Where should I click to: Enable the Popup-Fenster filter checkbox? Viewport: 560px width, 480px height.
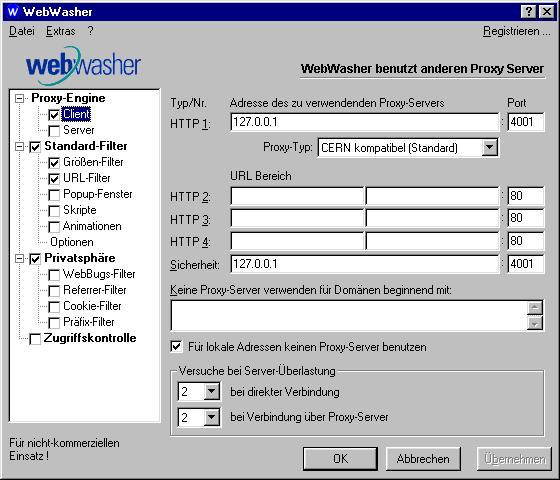point(54,195)
